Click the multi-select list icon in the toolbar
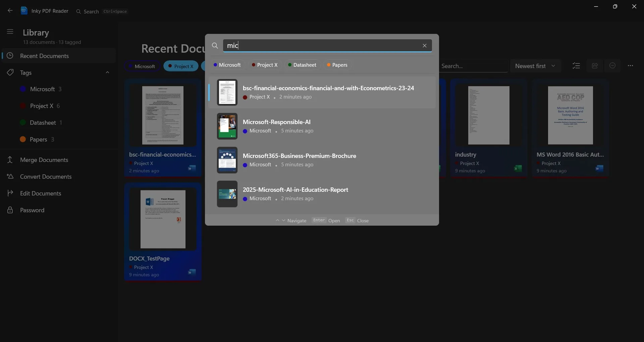Image resolution: width=644 pixels, height=342 pixels. click(x=576, y=66)
